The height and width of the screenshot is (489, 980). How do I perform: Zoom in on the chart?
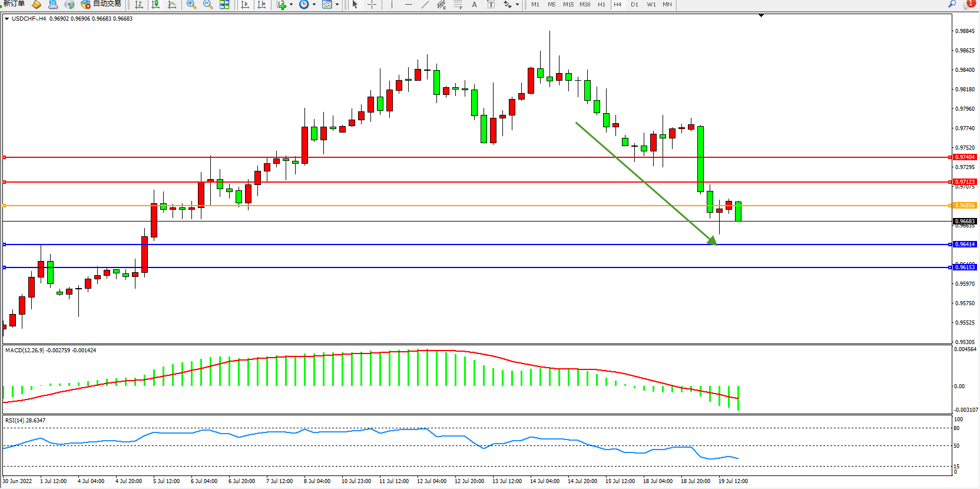191,5
